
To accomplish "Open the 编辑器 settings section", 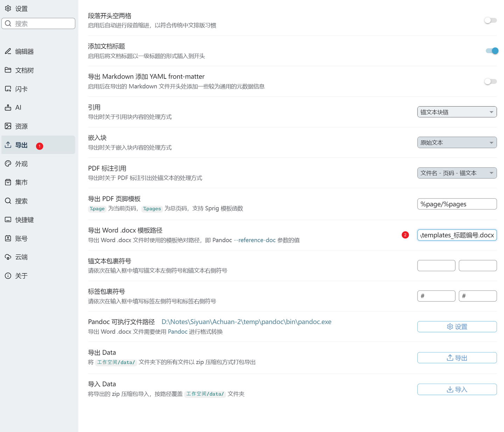I will click(x=24, y=51).
